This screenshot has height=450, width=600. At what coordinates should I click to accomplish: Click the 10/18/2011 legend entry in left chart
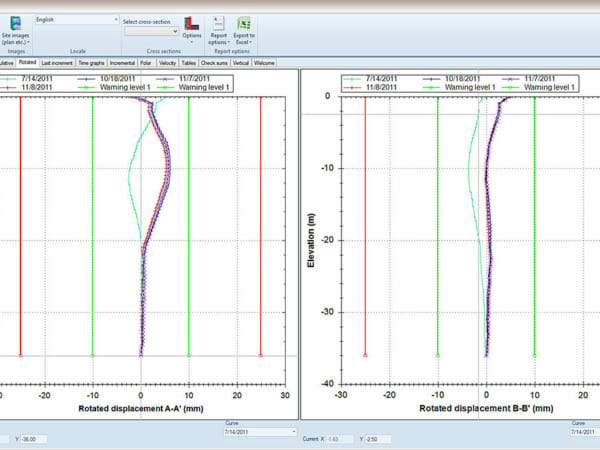click(x=106, y=79)
